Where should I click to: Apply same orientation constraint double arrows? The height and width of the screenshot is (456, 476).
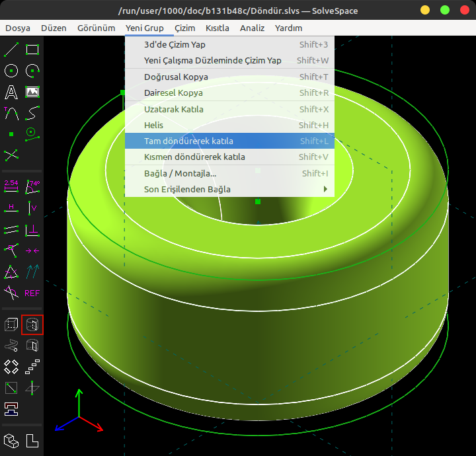(x=32, y=272)
